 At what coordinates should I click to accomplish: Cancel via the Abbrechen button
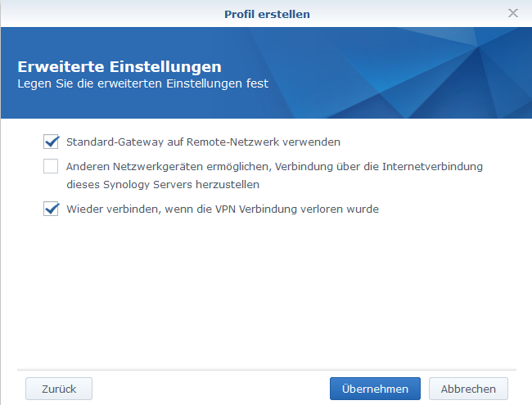click(x=468, y=389)
